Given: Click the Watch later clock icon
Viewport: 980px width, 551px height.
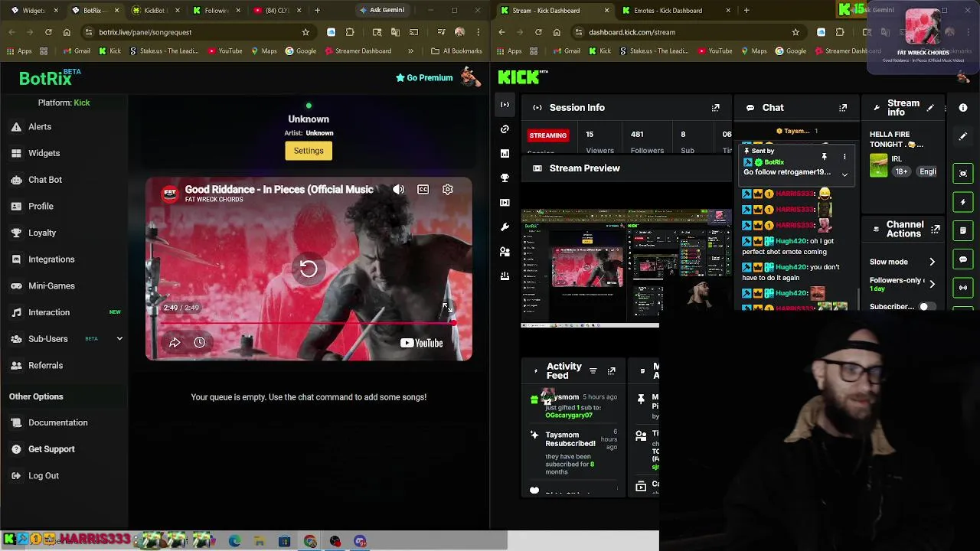Looking at the screenshot, I should 199,342.
